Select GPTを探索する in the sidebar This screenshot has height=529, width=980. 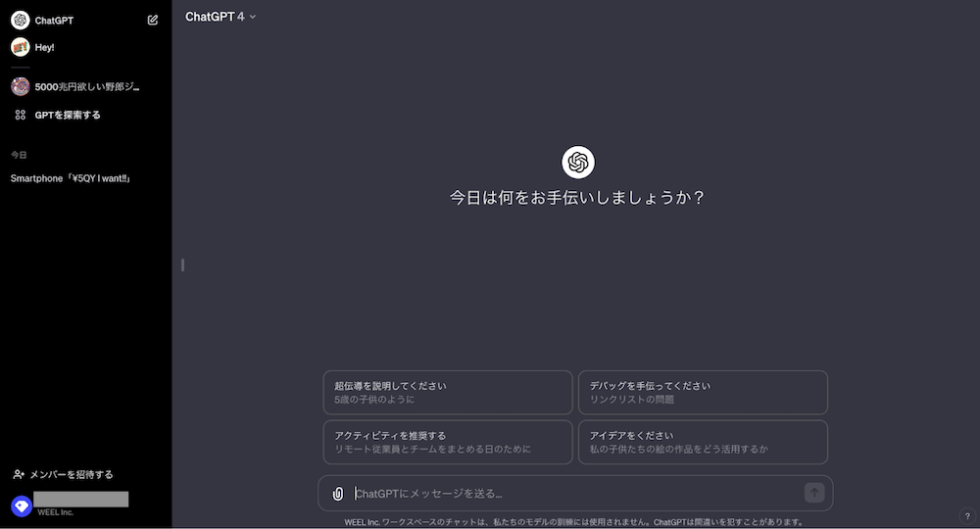tap(67, 115)
